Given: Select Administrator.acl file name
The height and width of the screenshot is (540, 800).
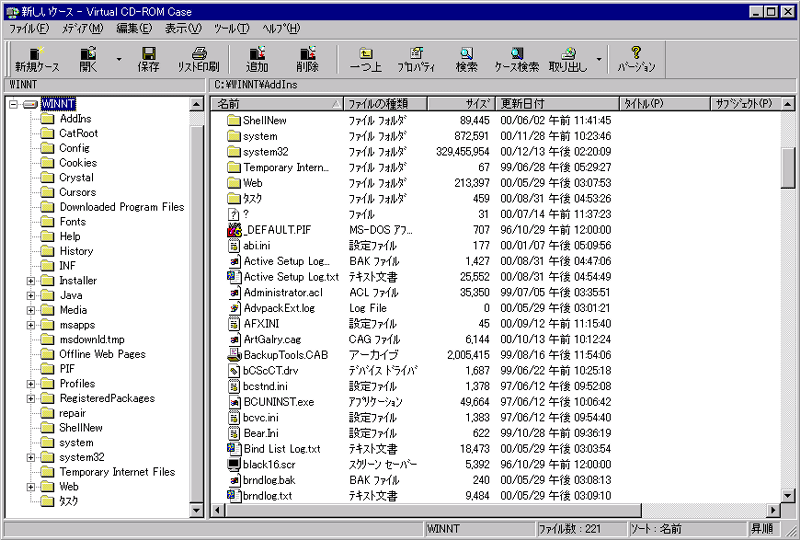Looking at the screenshot, I should [283, 292].
